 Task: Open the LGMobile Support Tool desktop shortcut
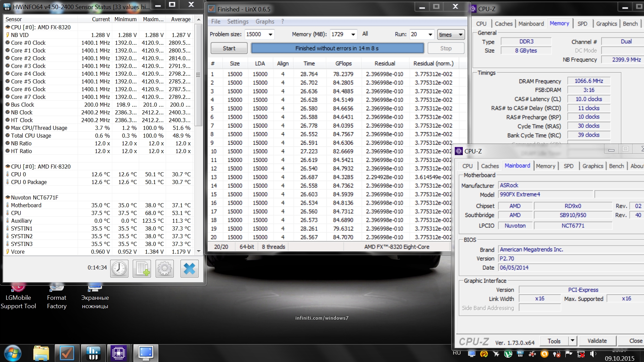point(18,297)
